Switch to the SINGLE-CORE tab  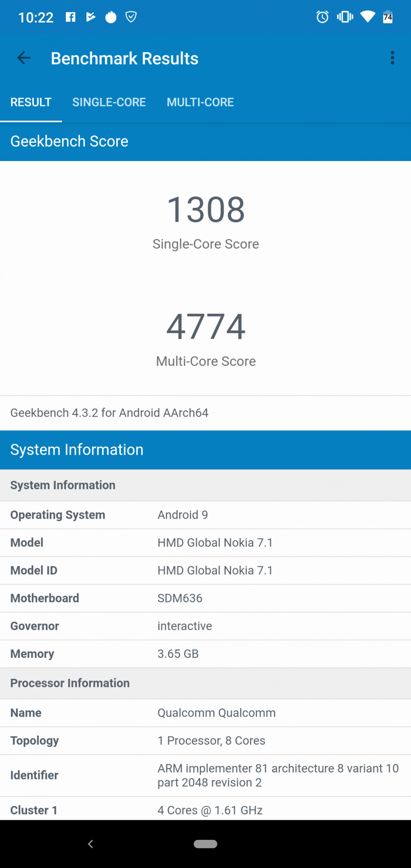coord(109,102)
